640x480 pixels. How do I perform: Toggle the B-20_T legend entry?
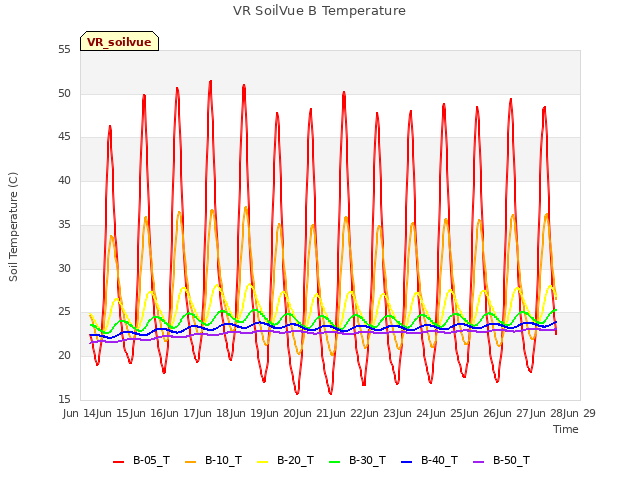(x=285, y=461)
